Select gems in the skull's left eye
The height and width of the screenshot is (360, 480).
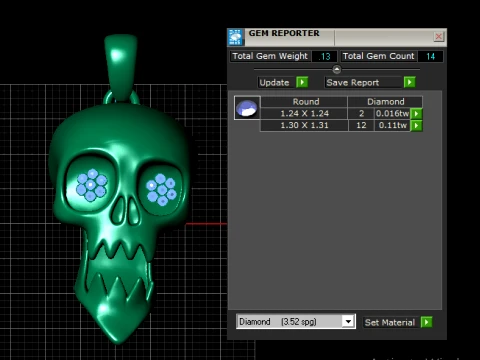(x=91, y=185)
